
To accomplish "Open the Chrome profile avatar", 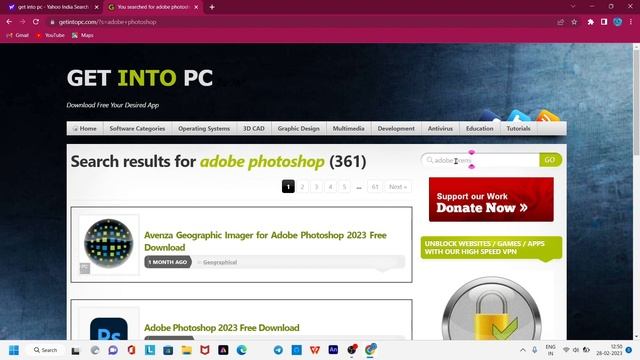I will pos(618,22).
